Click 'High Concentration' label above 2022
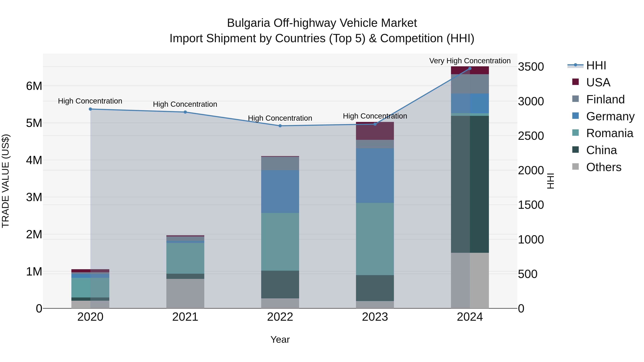The width and height of the screenshot is (644, 362). tap(280, 118)
